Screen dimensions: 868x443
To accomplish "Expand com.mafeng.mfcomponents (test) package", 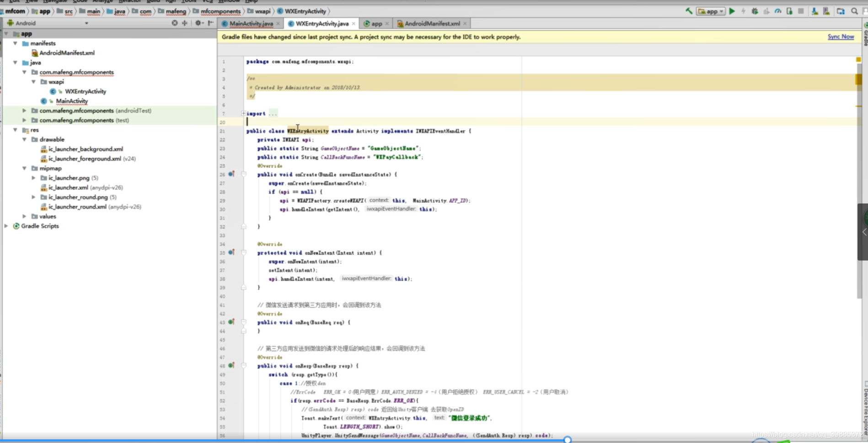I will 25,120.
